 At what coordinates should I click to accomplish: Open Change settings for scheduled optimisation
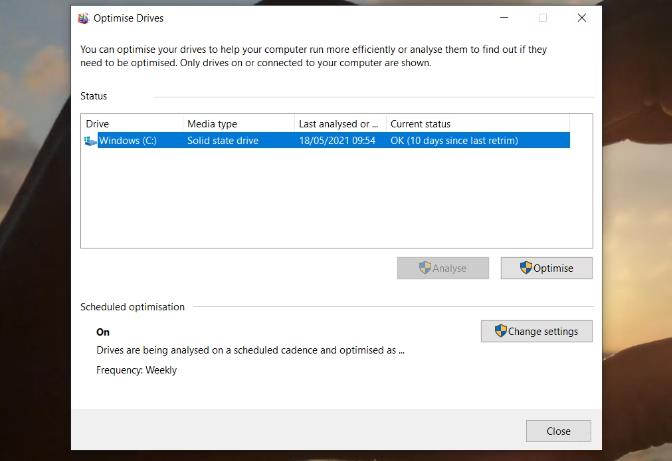[x=537, y=331]
